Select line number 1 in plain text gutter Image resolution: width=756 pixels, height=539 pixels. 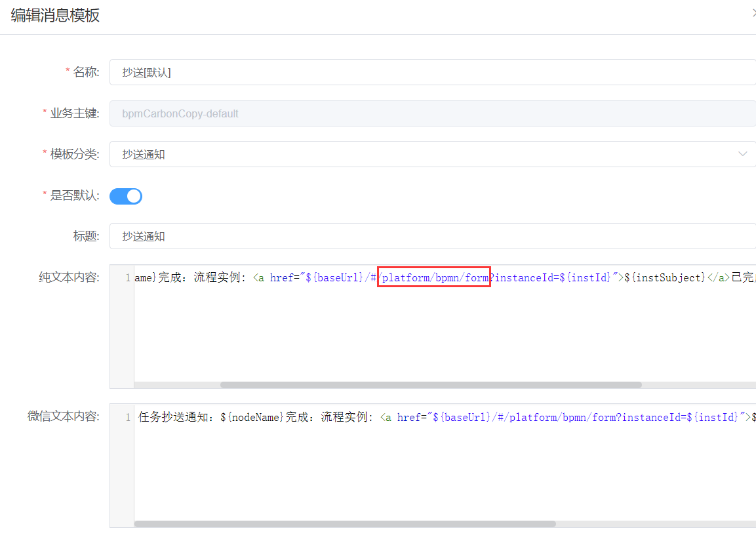click(128, 278)
